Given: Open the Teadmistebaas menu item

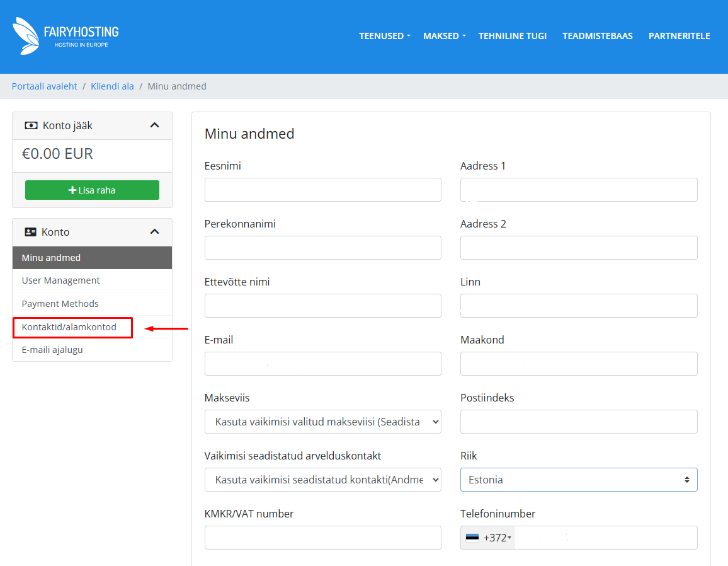Looking at the screenshot, I should pyautogui.click(x=598, y=36).
